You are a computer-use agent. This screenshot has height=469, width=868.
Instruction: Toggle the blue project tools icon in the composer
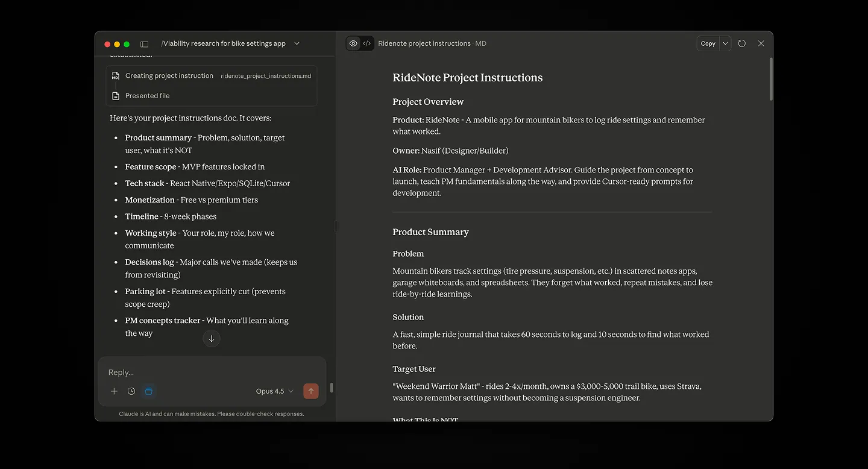pyautogui.click(x=149, y=391)
